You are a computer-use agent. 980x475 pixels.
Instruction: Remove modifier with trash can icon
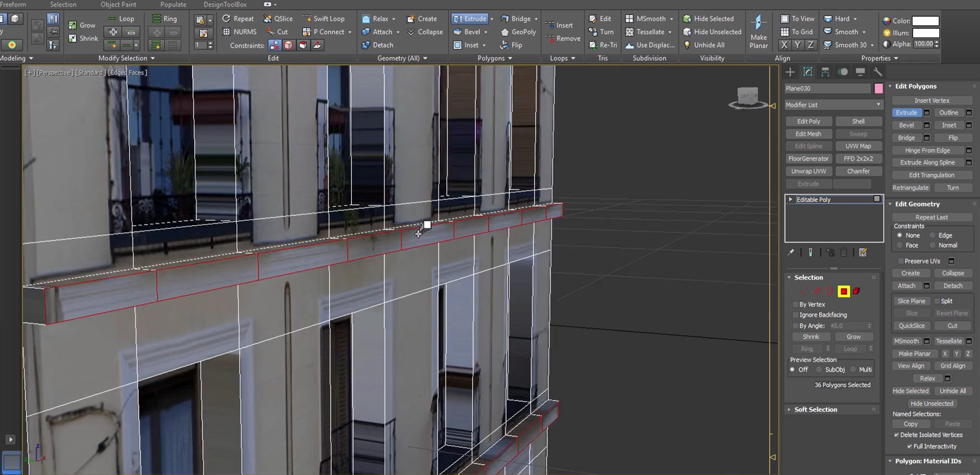(844, 252)
